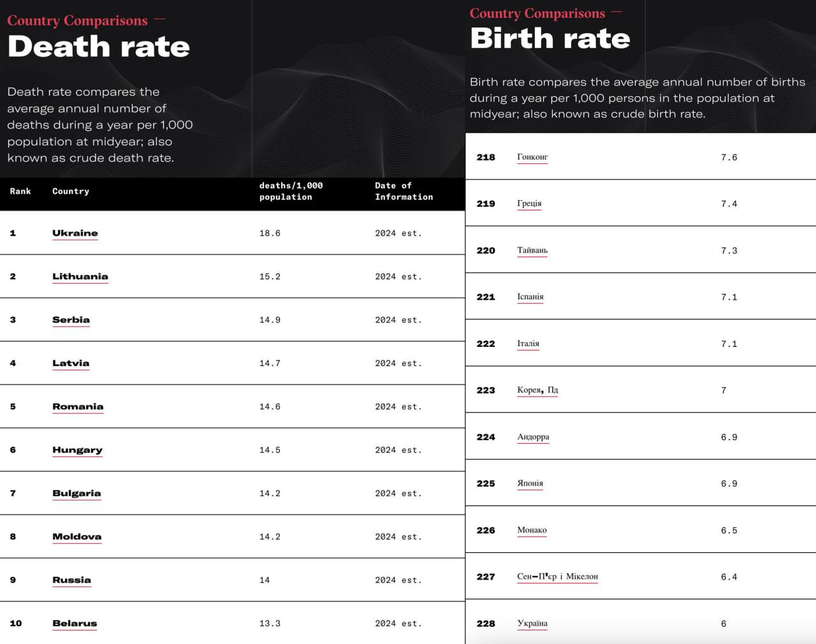Open the Belarus country link
Screen dimensions: 816x644
coord(75,624)
